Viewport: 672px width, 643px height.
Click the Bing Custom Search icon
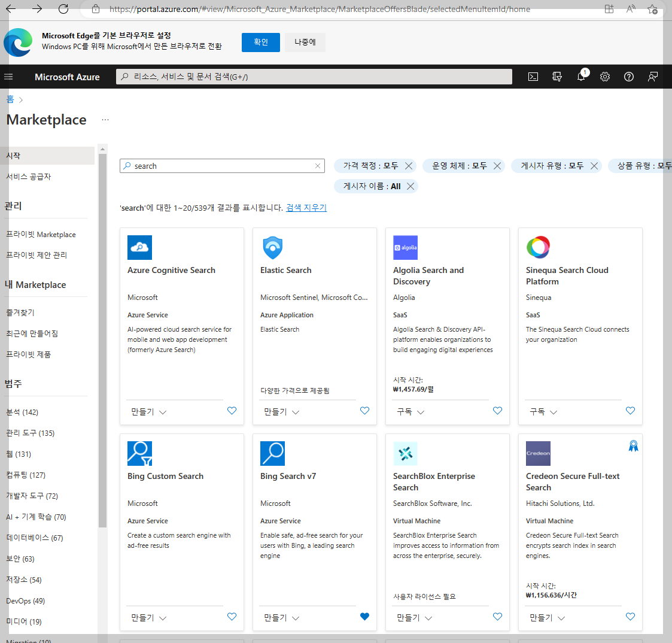pyautogui.click(x=139, y=454)
